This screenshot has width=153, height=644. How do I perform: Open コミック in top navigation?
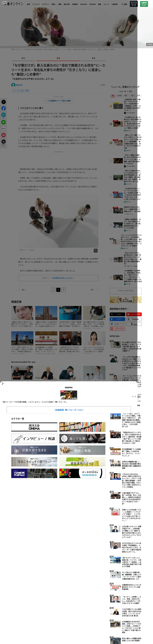click(x=106, y=4)
